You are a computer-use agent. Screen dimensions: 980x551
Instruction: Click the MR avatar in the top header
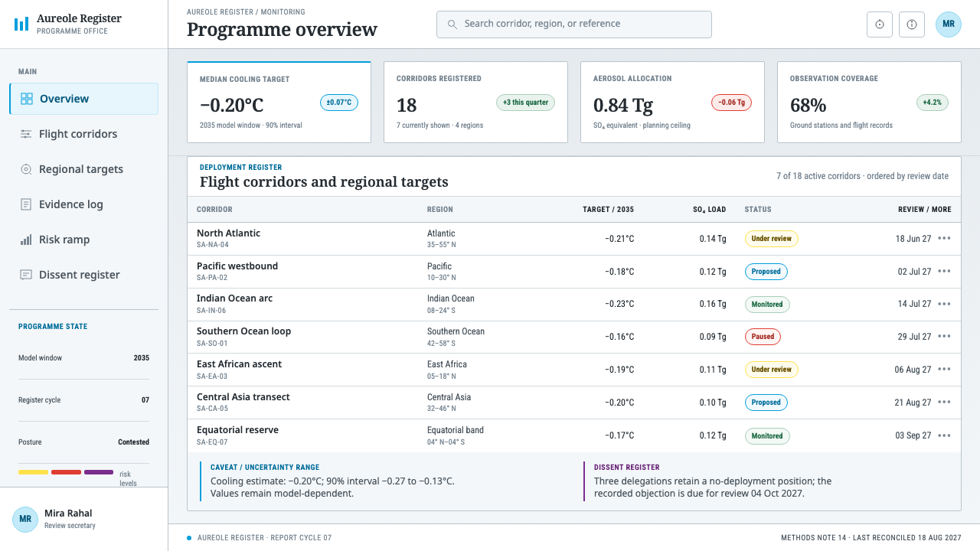949,24
